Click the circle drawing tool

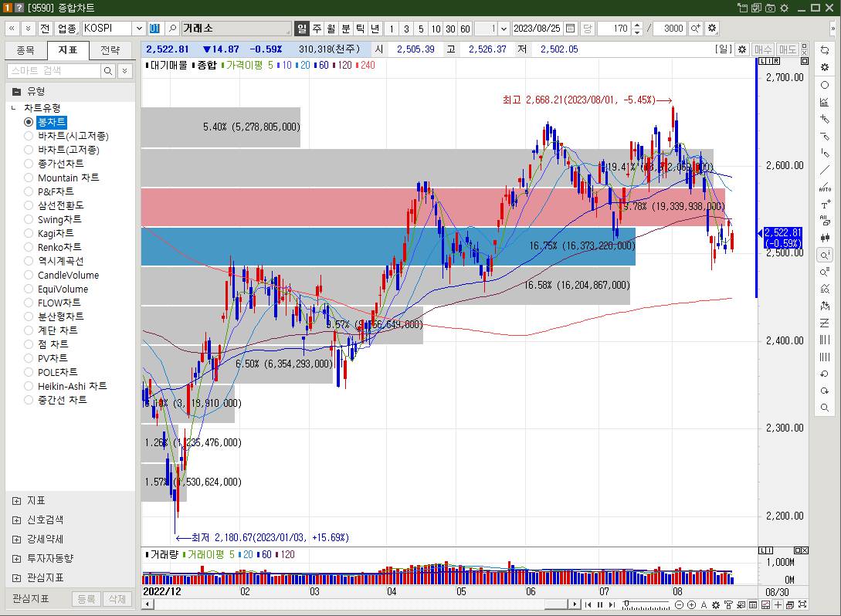point(824,85)
